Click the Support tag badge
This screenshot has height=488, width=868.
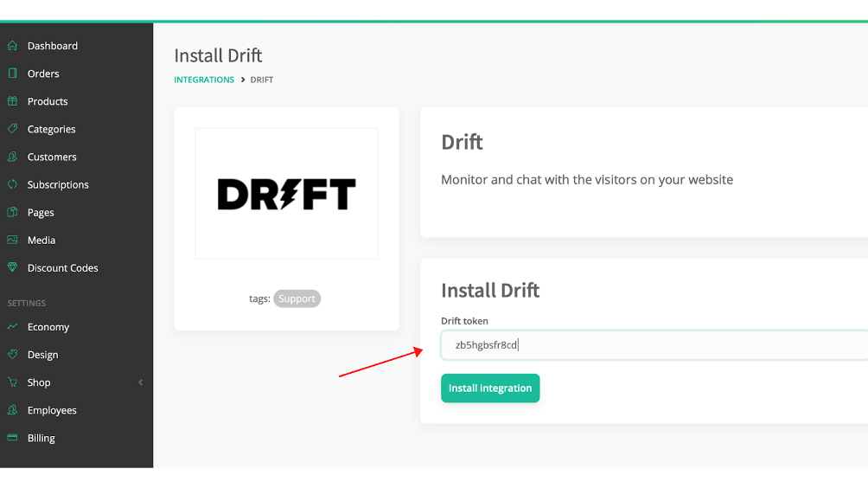[297, 299]
